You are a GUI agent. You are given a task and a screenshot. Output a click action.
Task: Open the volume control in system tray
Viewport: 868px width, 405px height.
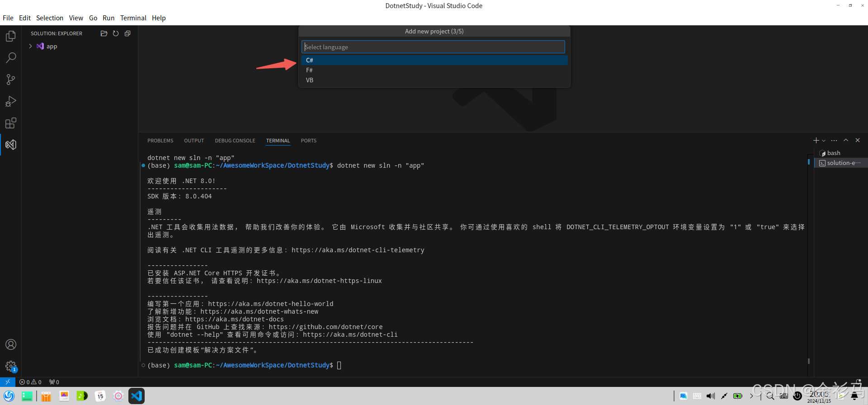coord(711,396)
